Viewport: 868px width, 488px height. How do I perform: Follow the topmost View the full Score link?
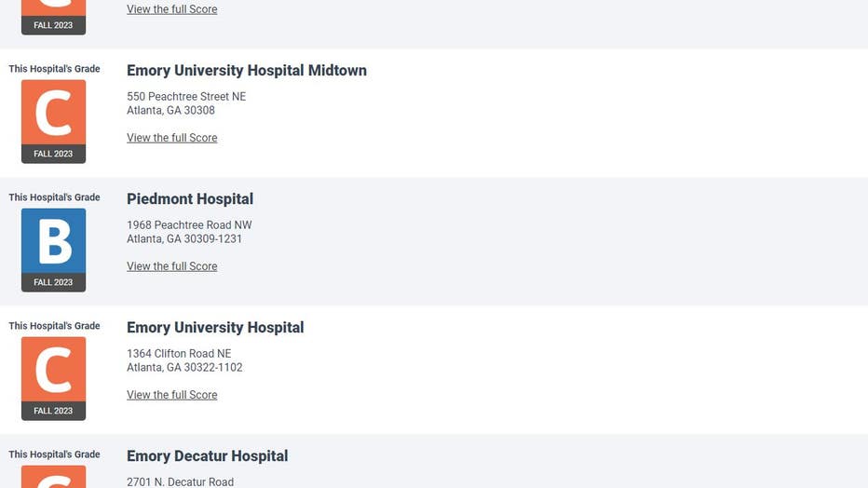pos(171,9)
